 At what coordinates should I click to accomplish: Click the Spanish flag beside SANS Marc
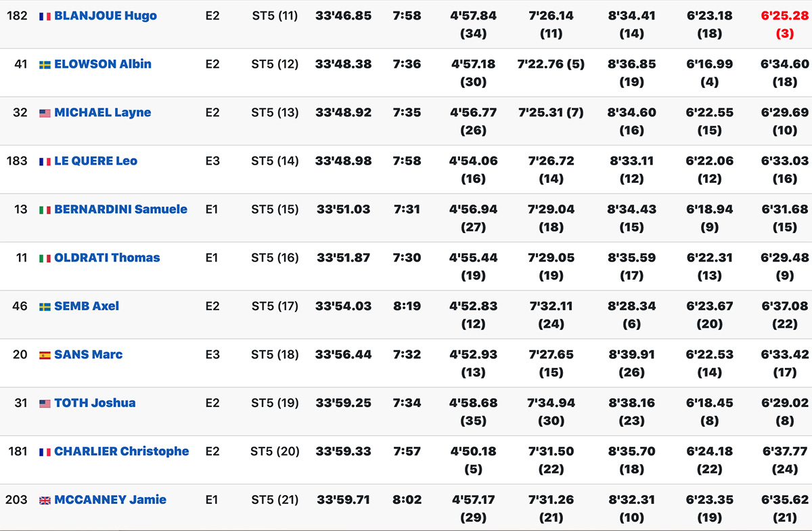coord(45,355)
